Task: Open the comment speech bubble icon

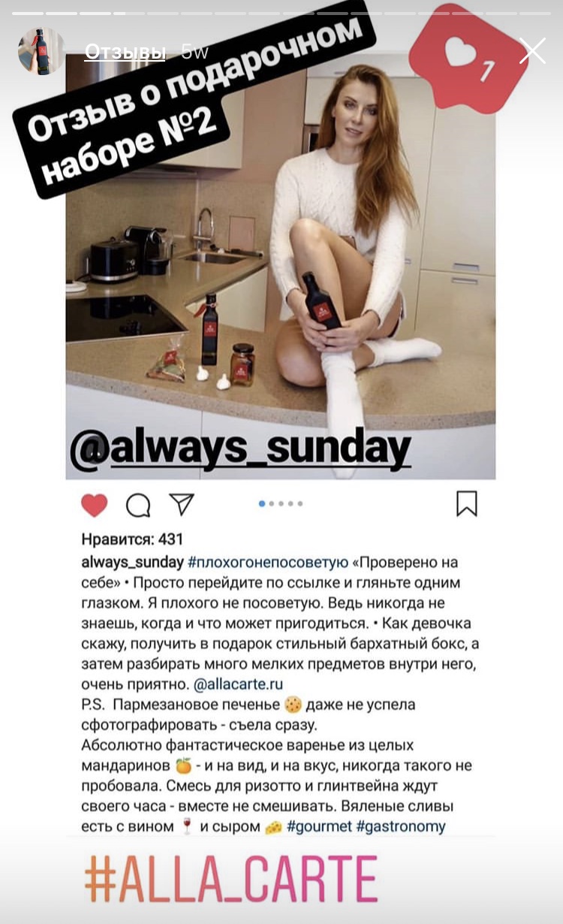Action: tap(138, 505)
